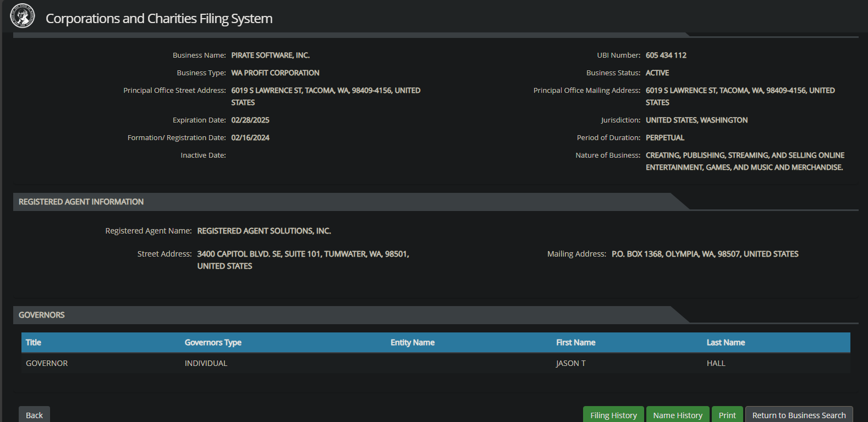The width and height of the screenshot is (868, 422).
Task: Sort by First Name column header
Action: (x=575, y=342)
